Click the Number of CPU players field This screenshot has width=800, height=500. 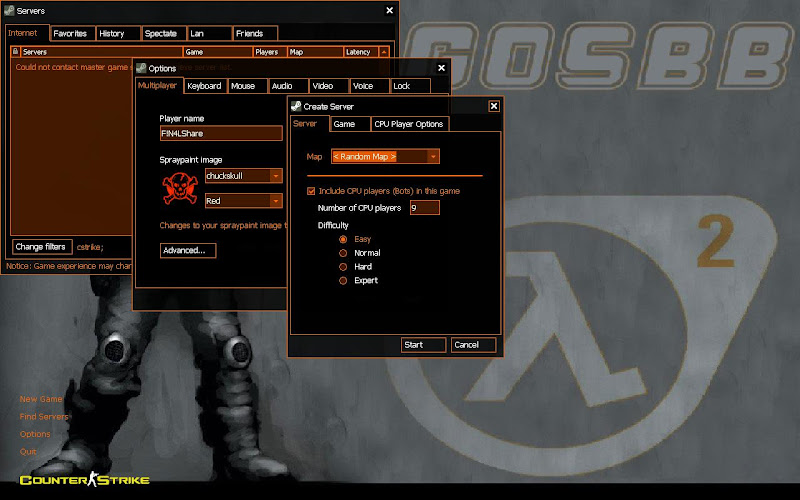point(424,208)
